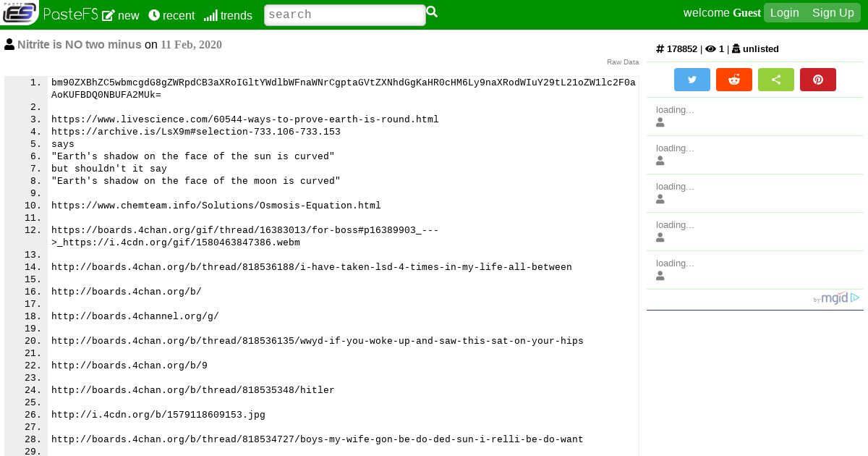Click the mgid ad choices icon
The image size is (868, 456).
[x=855, y=297]
